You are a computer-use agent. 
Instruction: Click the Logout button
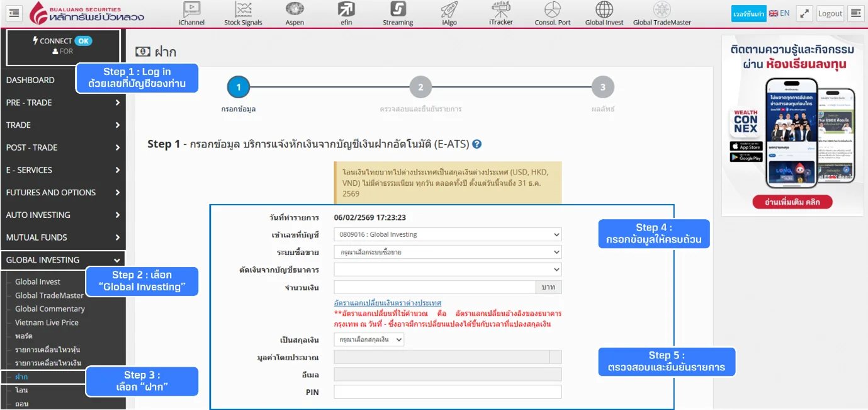(830, 13)
